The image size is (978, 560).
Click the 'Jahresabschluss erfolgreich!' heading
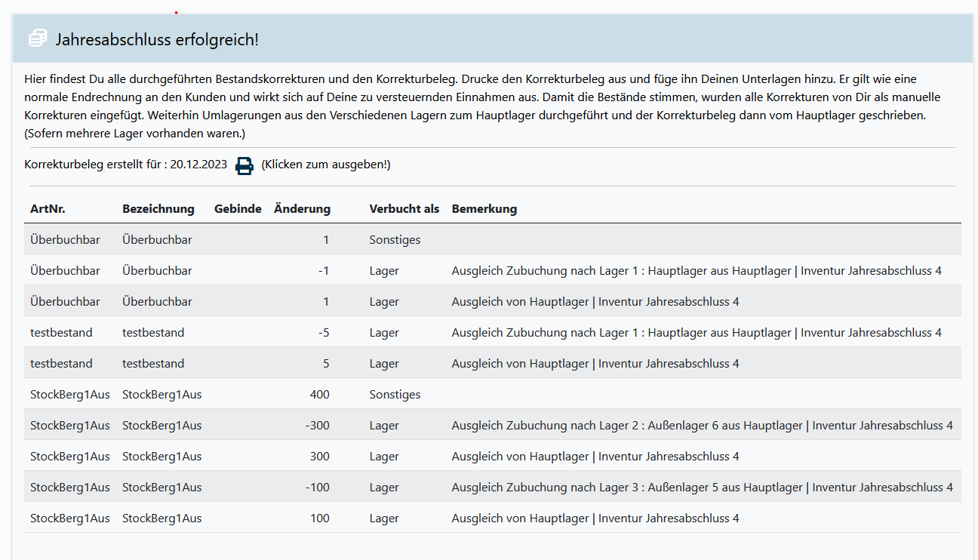[157, 39]
